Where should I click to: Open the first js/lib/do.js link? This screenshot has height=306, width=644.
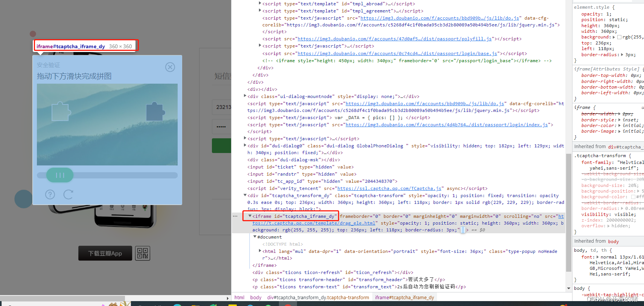pyautogui.click(x=440, y=18)
